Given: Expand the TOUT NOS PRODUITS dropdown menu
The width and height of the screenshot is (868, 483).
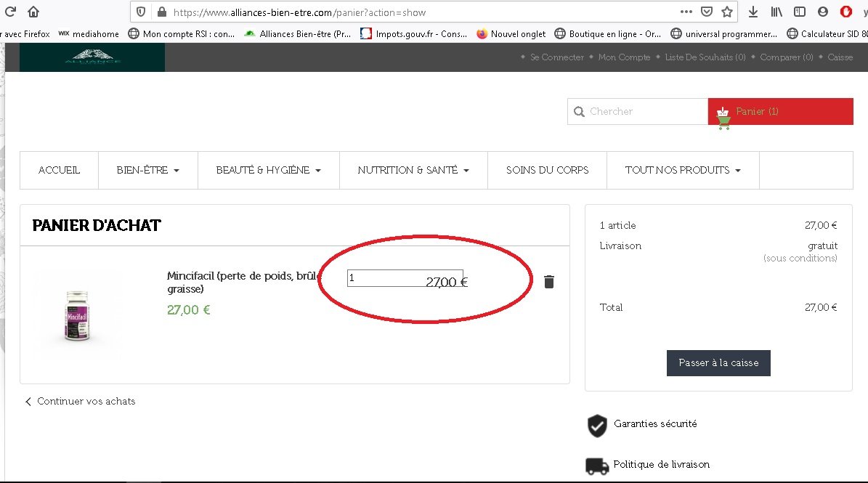Looking at the screenshot, I should tap(683, 171).
